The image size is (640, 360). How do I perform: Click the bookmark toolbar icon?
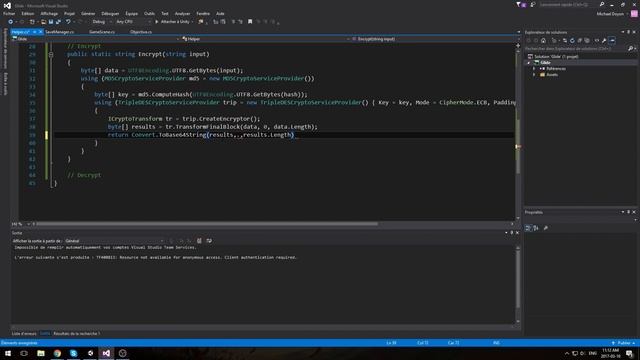click(x=250, y=22)
